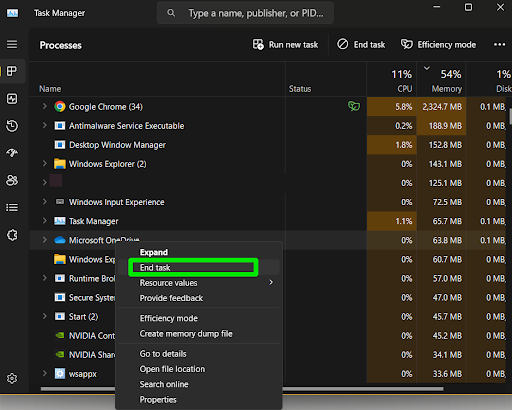The image size is (512, 410).
Task: Click the Secure System process icon
Action: click(60, 297)
